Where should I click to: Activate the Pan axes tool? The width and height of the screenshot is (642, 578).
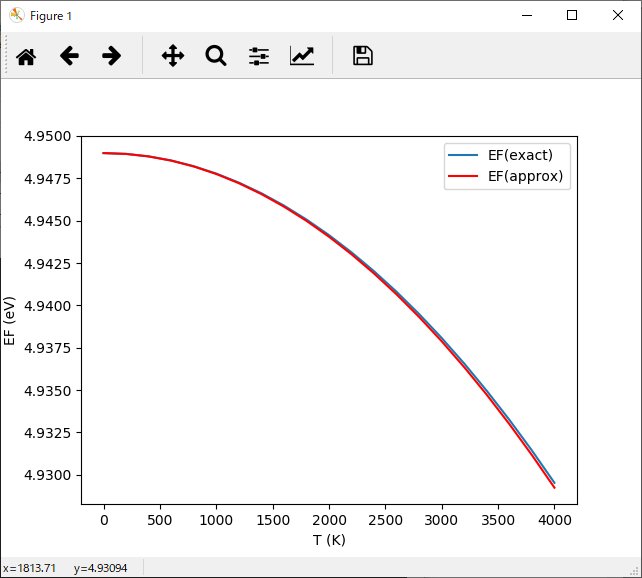[x=173, y=56]
